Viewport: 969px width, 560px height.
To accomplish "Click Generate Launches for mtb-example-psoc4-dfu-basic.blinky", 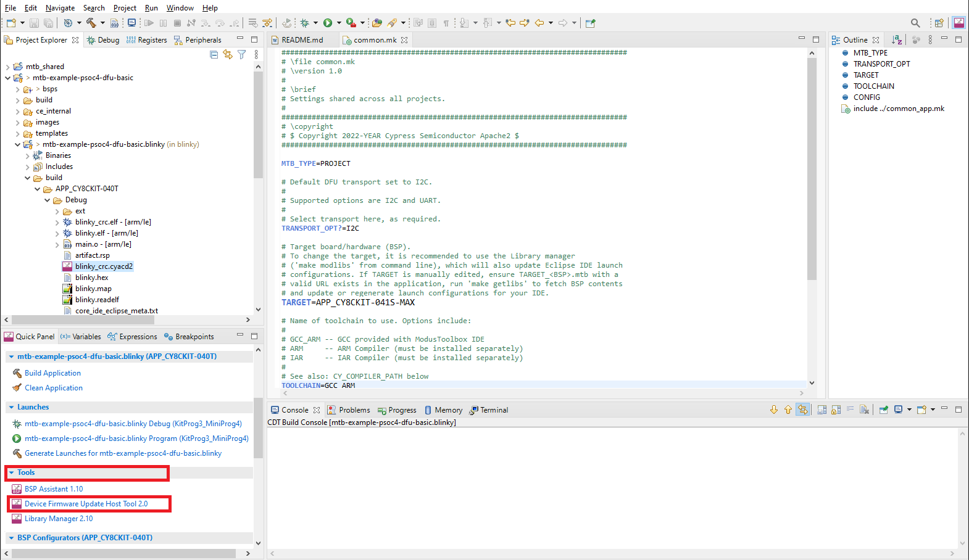I will (123, 453).
